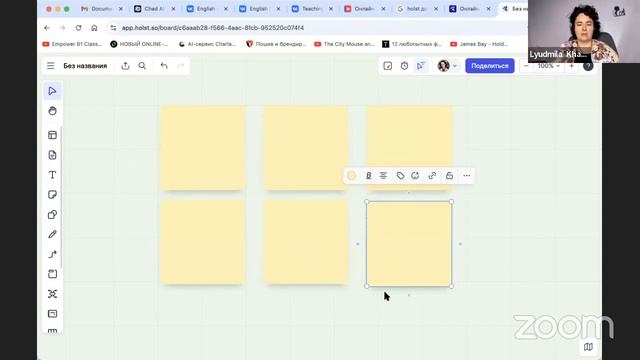Choose the document tool in sidebar
This screenshot has height=360, width=640.
point(52,155)
